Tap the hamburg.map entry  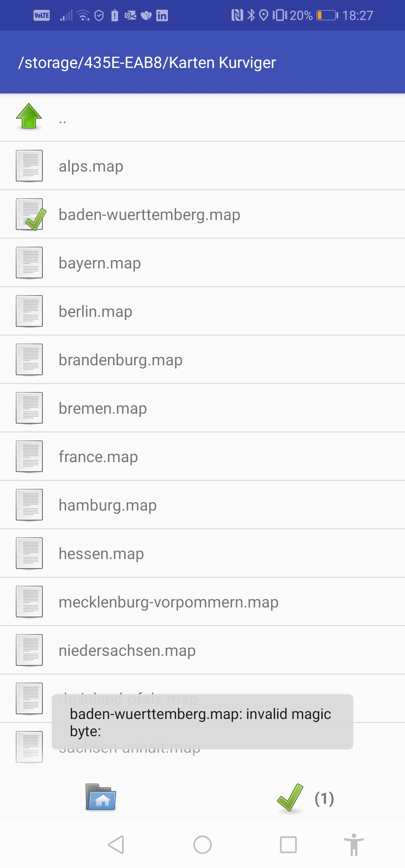coord(202,505)
